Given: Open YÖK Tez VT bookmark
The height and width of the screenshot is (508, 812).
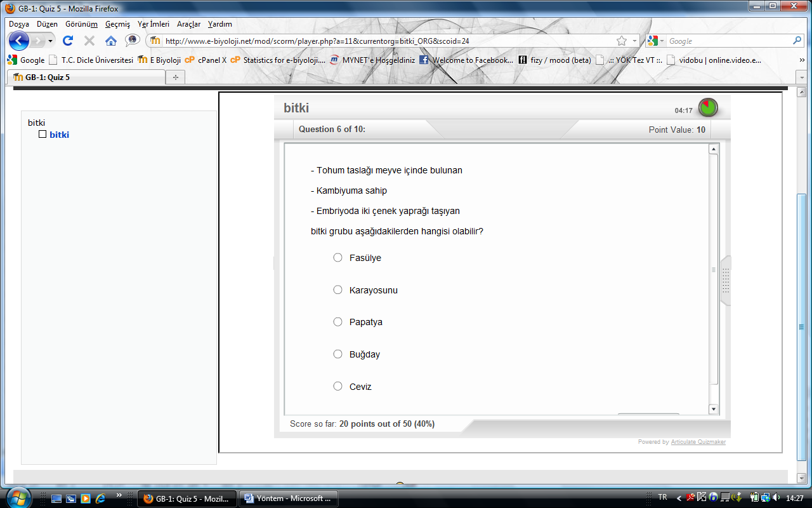Looking at the screenshot, I should [x=629, y=60].
